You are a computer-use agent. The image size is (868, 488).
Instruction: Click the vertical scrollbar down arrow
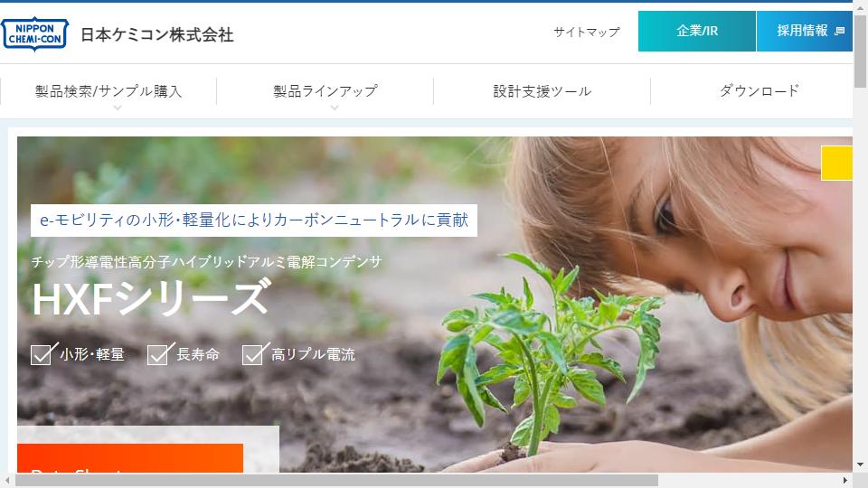(x=860, y=465)
